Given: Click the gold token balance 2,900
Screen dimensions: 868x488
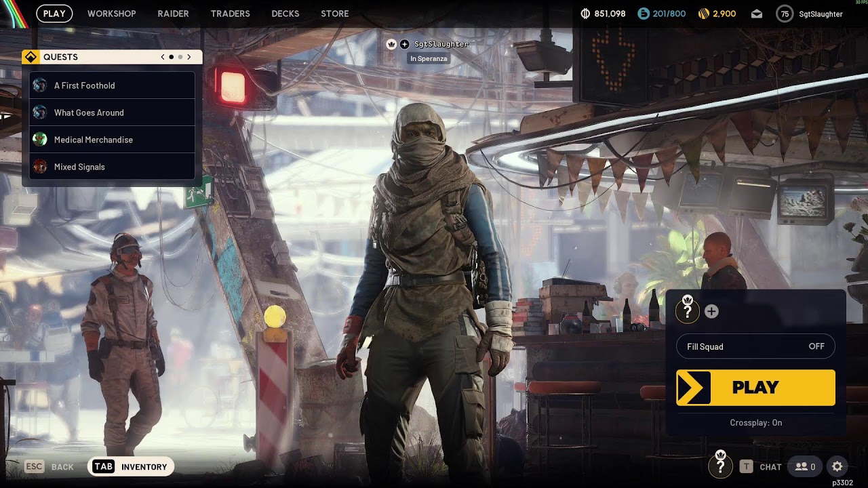Looking at the screenshot, I should (717, 14).
